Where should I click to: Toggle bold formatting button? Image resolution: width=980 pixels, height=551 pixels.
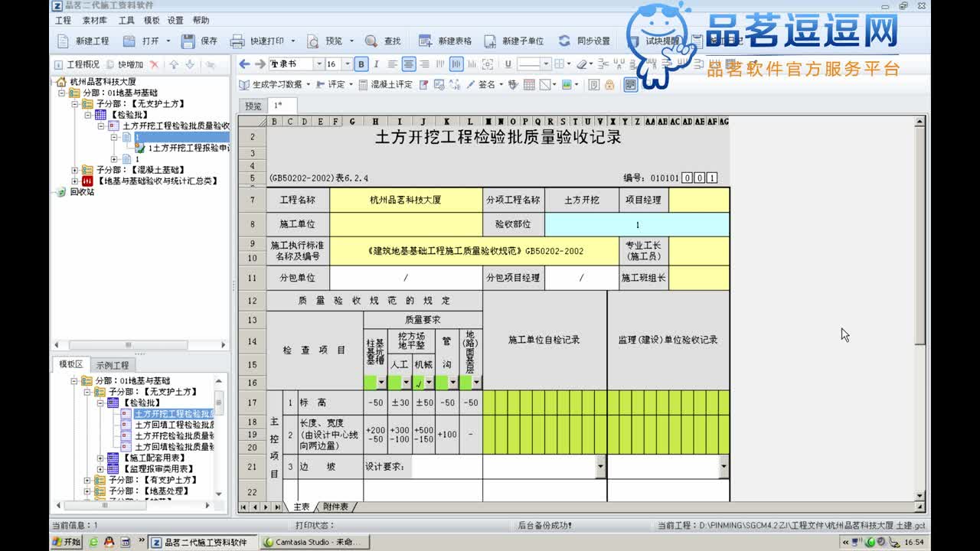(361, 64)
